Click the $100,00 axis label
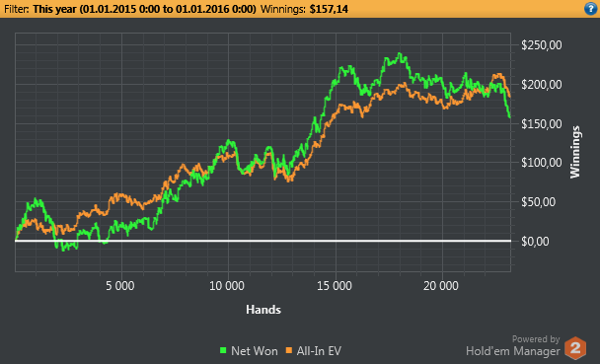The width and height of the screenshot is (600, 364). (541, 163)
